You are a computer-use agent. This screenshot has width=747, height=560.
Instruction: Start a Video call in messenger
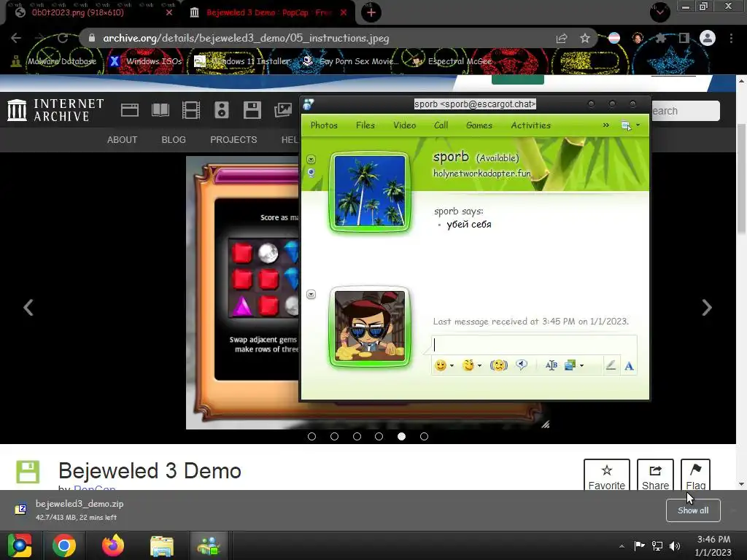(x=404, y=125)
